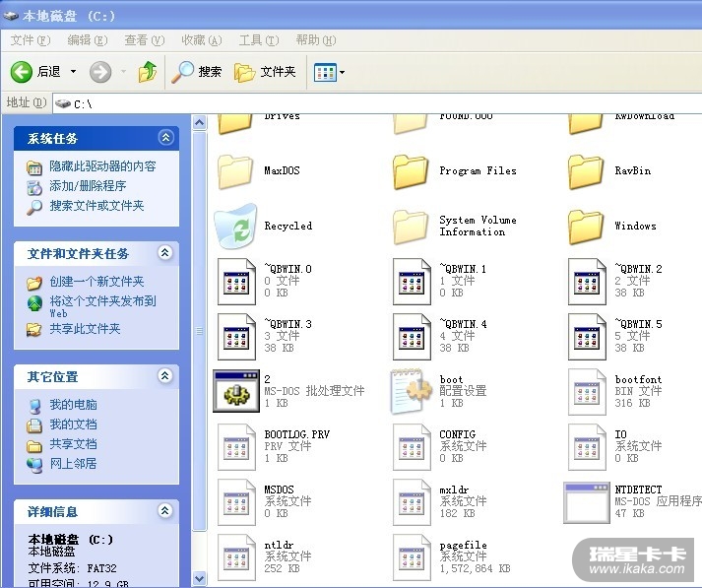702x588 pixels.
Task: Select the NTDETECT MS-DOS application icon
Action: pos(587,502)
